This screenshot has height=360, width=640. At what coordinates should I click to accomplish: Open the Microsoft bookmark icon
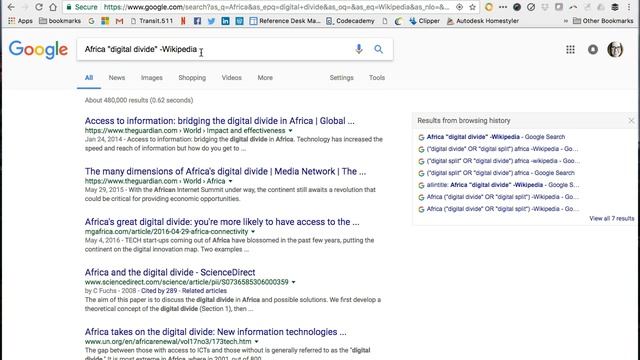pos(105,20)
